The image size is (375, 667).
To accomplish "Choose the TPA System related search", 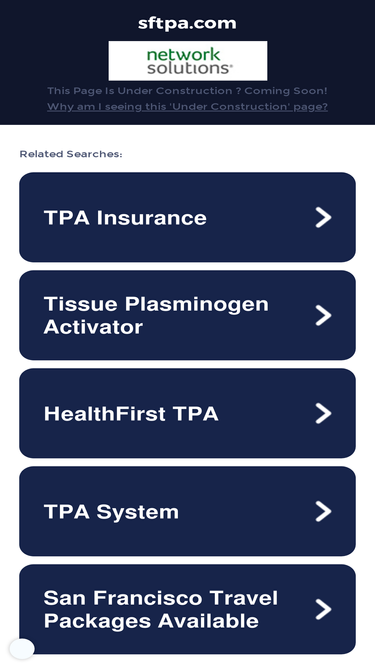I will (x=188, y=511).
